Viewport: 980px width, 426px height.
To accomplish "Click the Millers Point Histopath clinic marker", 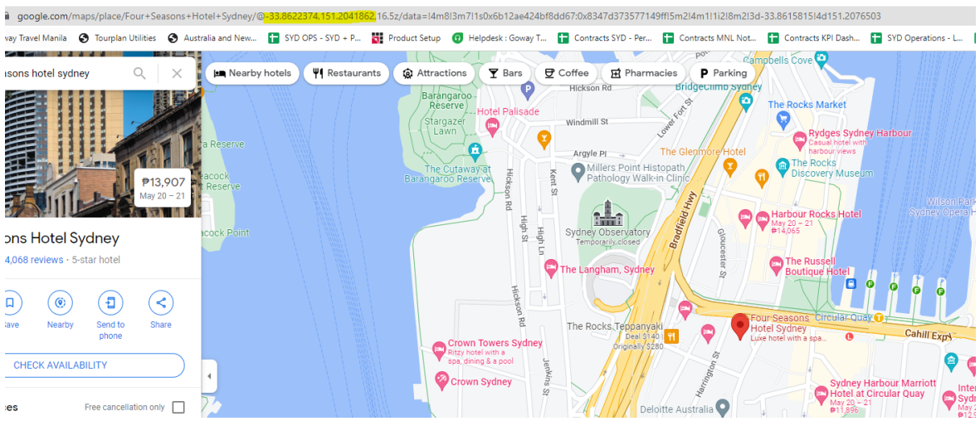I will click(578, 170).
